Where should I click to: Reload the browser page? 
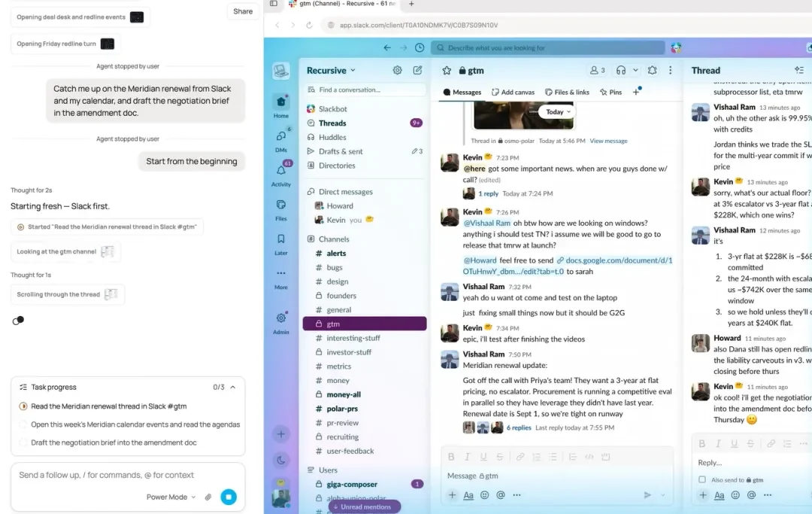click(309, 25)
